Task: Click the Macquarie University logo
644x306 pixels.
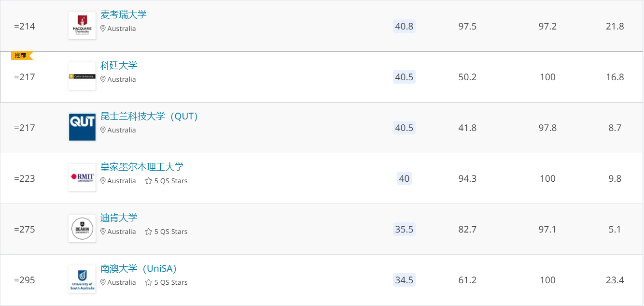Action: tap(82, 26)
